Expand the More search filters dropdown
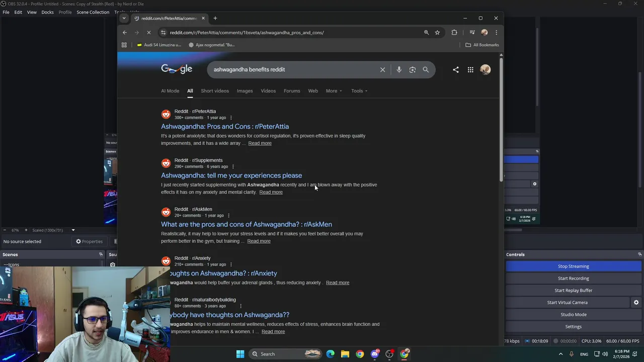The image size is (644, 362). point(334,91)
